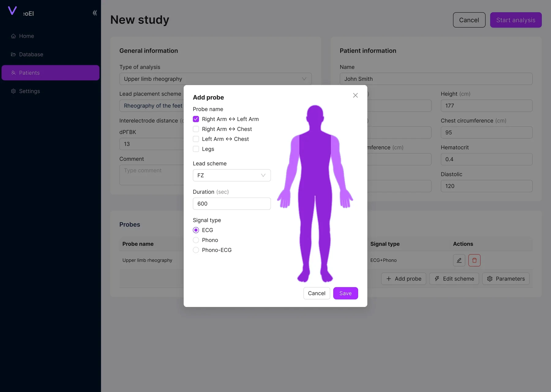Click the Comment text area
Screen dimensions: 551x392
(x=152, y=175)
